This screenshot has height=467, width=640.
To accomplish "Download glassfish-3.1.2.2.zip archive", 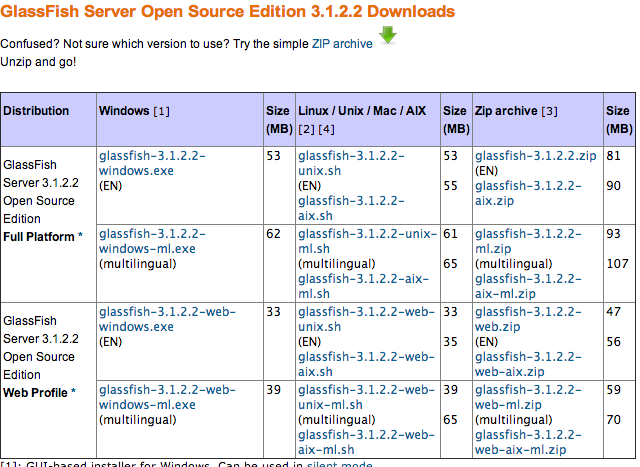I will point(536,156).
